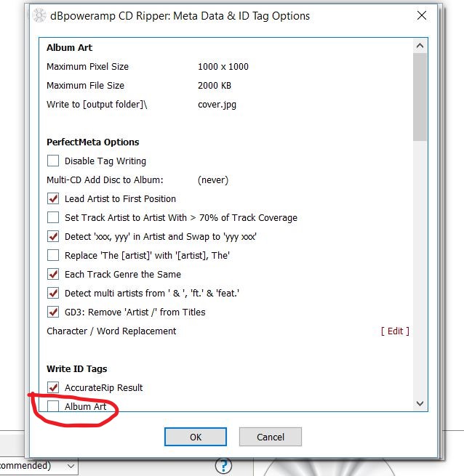The height and width of the screenshot is (476, 464).
Task: Uncheck Each Track Genre the Same
Action: (53, 275)
